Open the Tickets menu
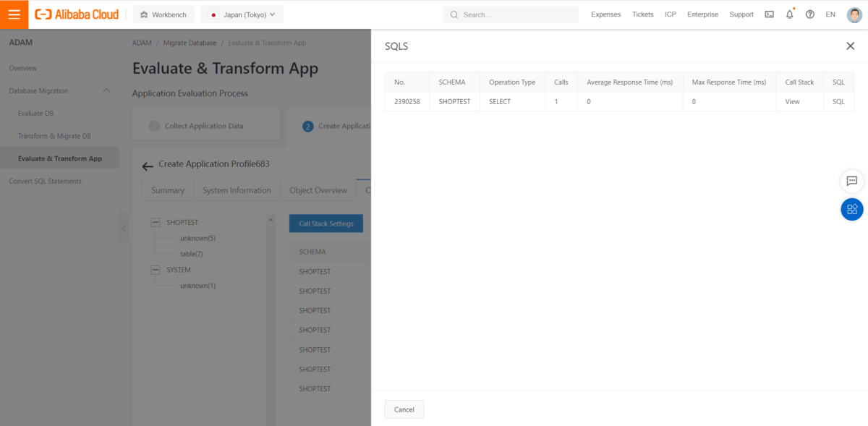 (x=642, y=14)
